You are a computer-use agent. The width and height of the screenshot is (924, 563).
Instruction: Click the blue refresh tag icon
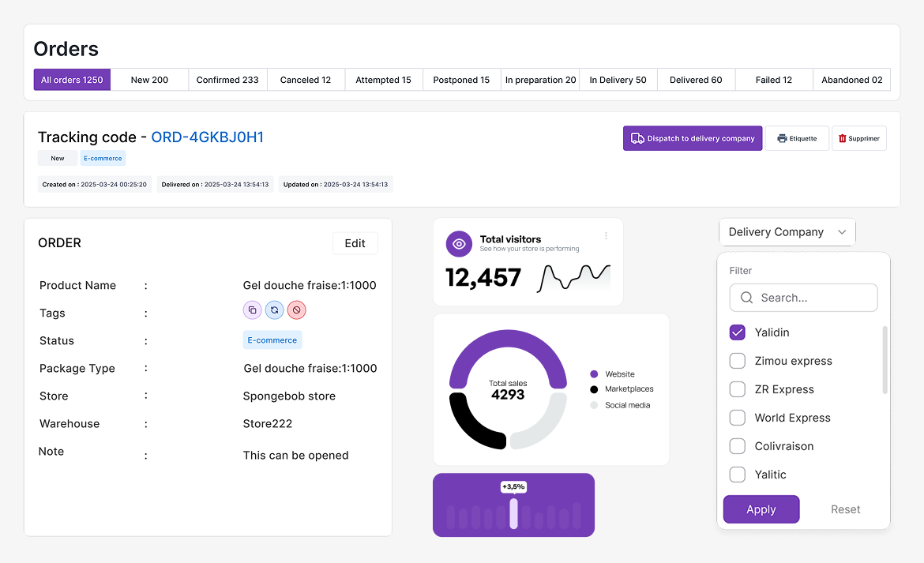[274, 310]
